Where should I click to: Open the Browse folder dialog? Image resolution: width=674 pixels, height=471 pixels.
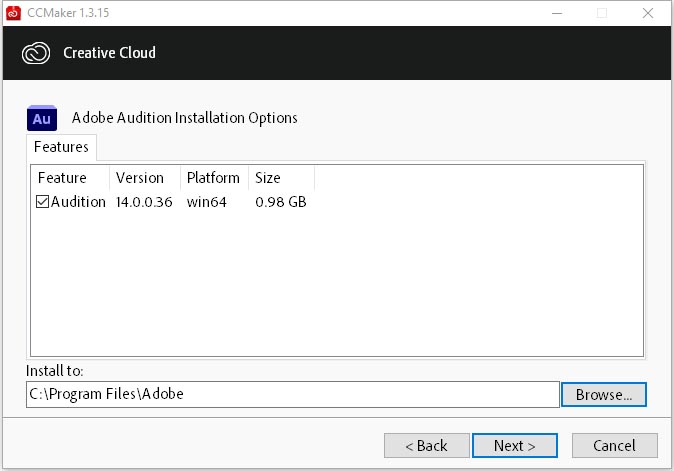(604, 394)
